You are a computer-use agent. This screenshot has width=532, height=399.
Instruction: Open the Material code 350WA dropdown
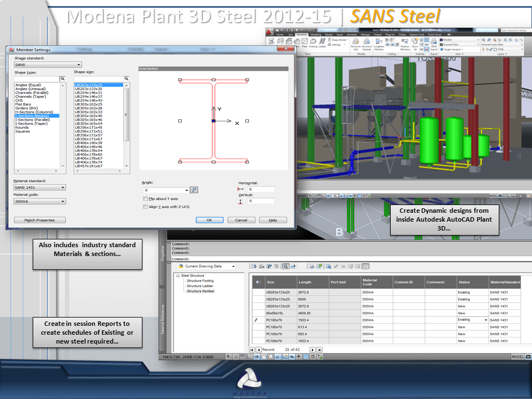39,201
